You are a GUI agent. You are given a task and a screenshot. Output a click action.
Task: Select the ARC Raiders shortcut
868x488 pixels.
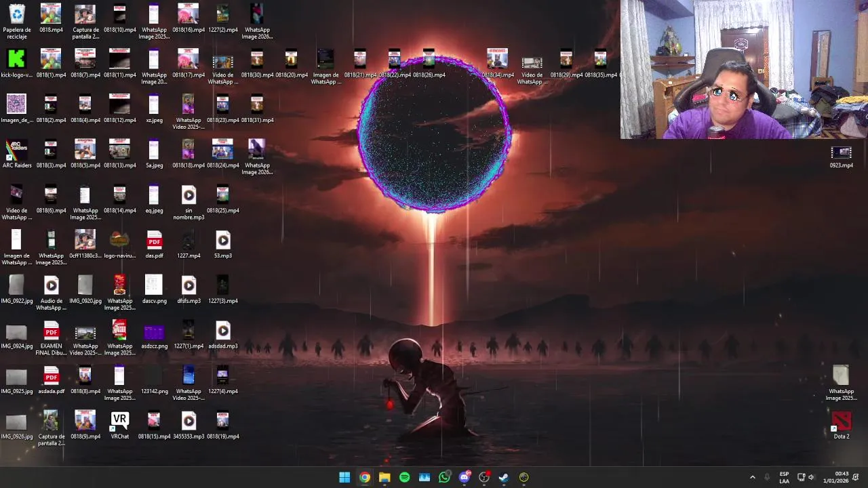click(16, 154)
